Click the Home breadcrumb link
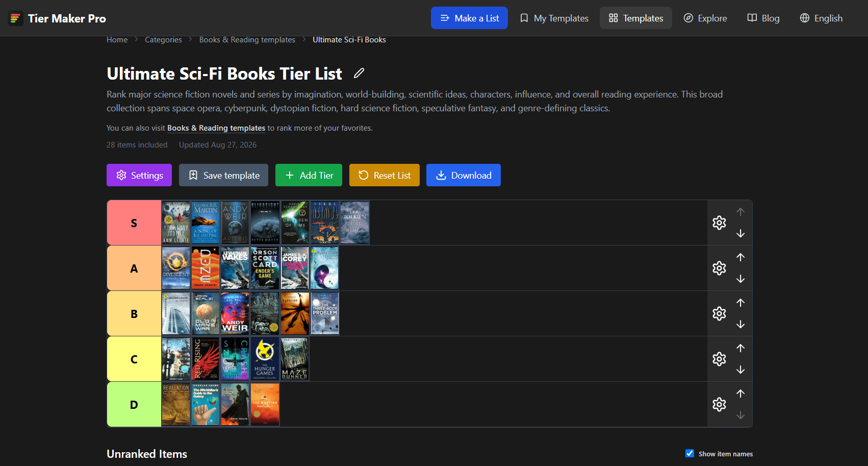 coord(117,40)
